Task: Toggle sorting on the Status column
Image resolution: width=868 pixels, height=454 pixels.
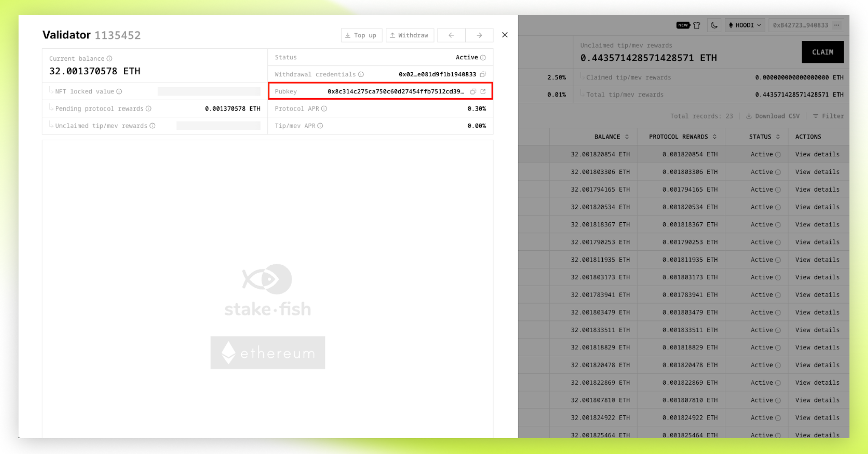Action: click(x=778, y=136)
